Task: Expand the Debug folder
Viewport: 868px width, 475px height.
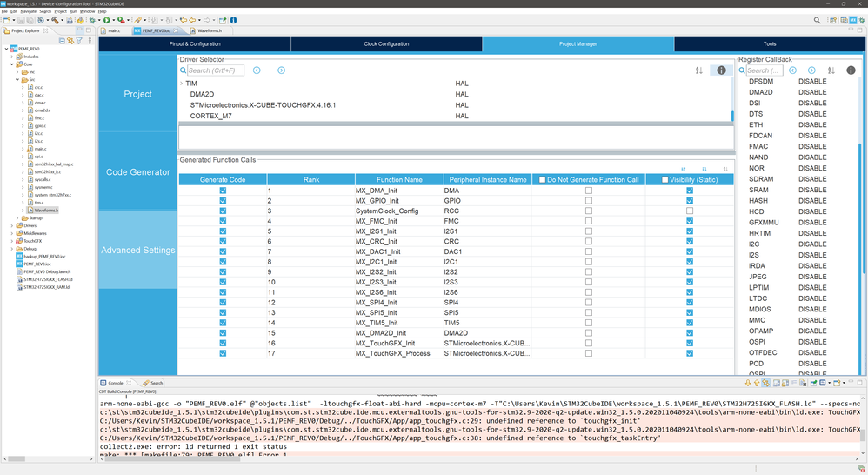Action: tap(11, 249)
